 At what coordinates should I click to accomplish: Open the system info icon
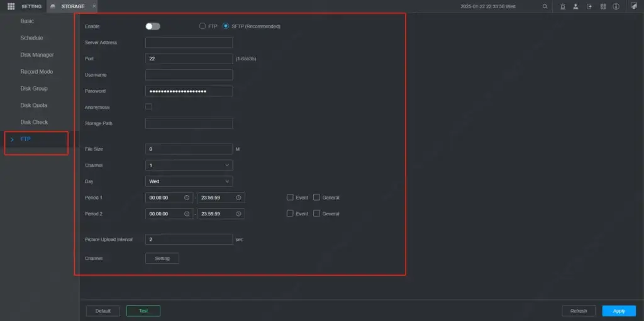616,6
